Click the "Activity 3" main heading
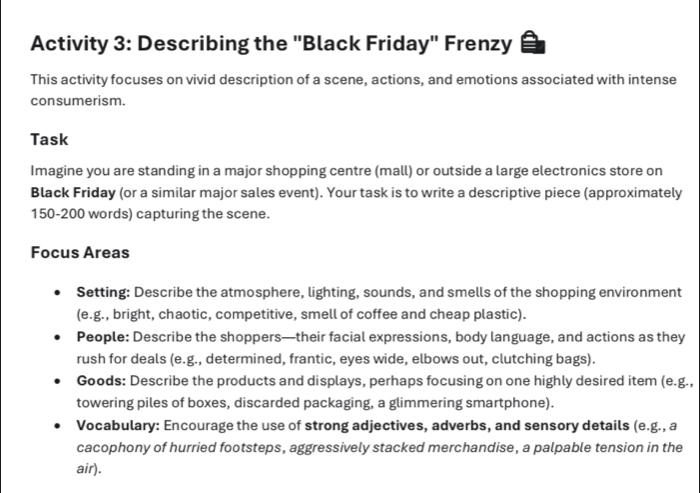700x493 pixels. point(270,44)
